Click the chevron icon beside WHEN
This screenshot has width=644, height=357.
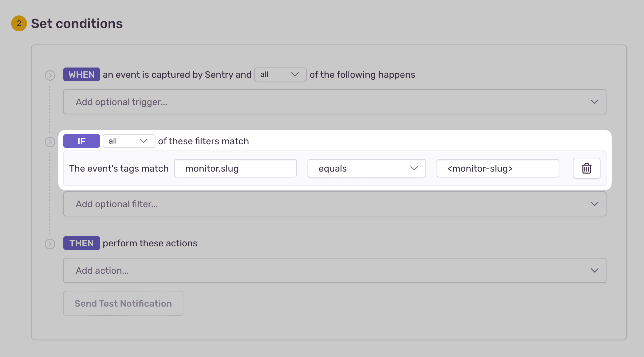tap(50, 75)
